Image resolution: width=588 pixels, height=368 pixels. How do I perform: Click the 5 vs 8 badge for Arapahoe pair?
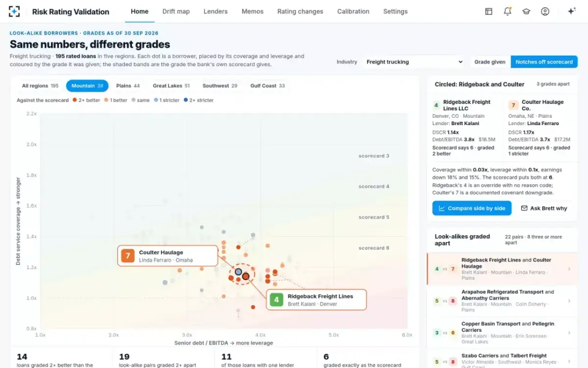[x=444, y=301]
